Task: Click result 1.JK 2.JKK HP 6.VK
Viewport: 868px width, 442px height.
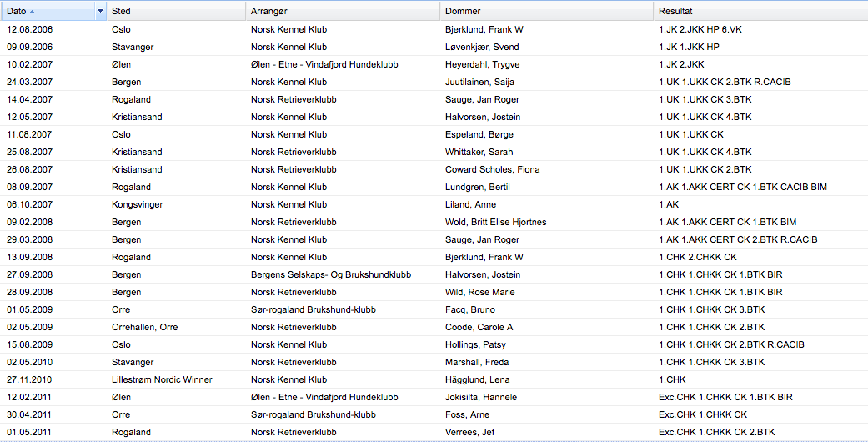Action: point(700,29)
